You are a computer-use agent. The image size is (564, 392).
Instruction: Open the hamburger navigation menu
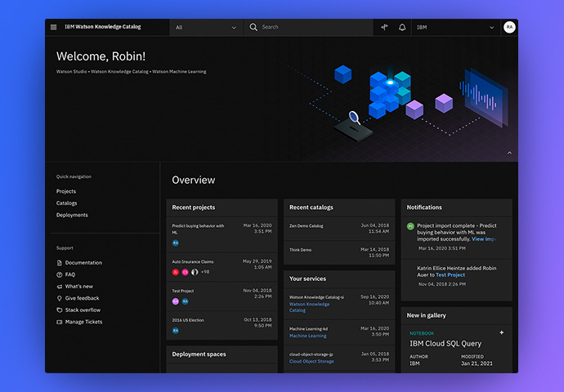(54, 27)
